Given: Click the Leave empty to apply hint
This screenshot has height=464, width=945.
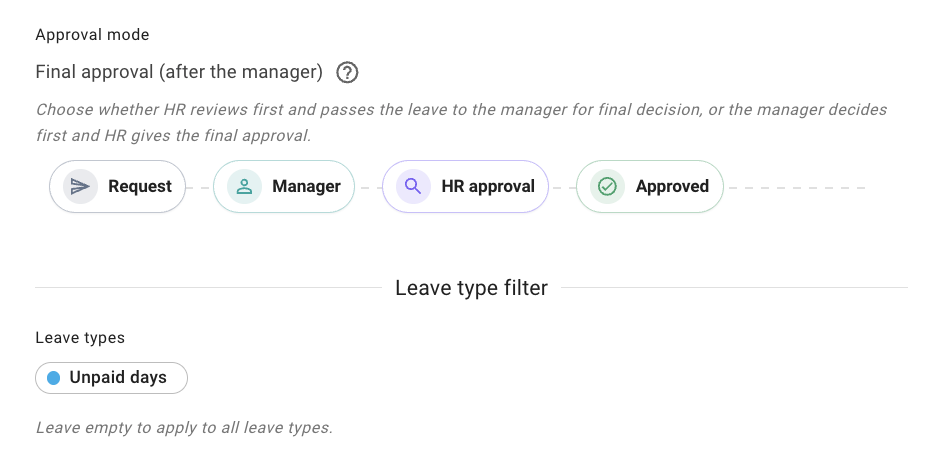Looking at the screenshot, I should pyautogui.click(x=184, y=428).
